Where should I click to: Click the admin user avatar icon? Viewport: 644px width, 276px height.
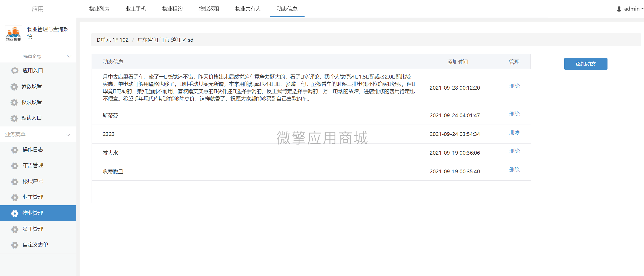tap(619, 9)
